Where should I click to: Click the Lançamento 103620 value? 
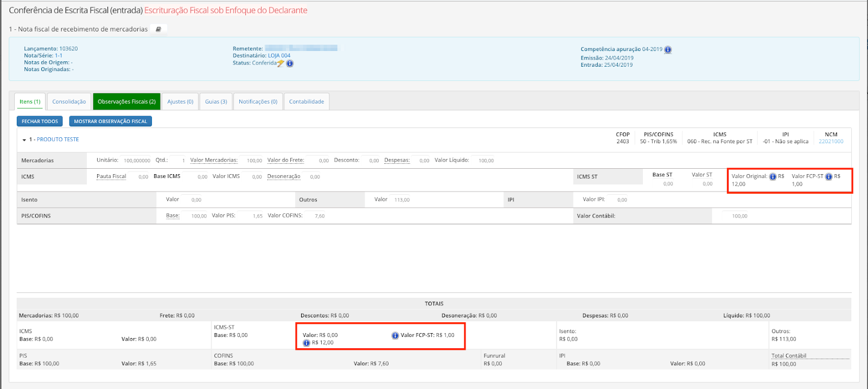point(68,49)
